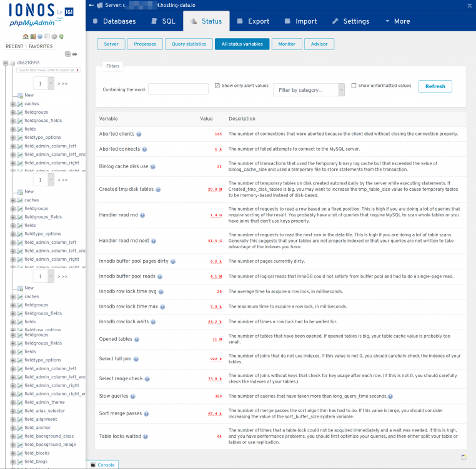Click the collapse page header icon top right
The height and width of the screenshot is (469, 476).
pos(469,5)
